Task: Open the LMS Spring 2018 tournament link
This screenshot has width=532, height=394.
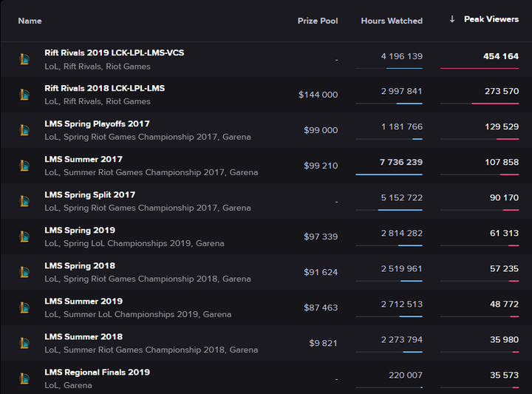Action: [80, 266]
